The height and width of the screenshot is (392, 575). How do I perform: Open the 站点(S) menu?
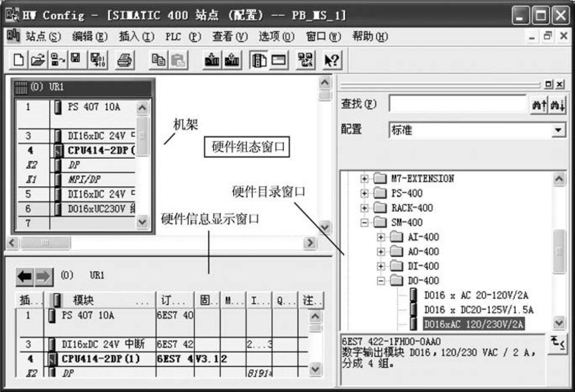coord(43,37)
